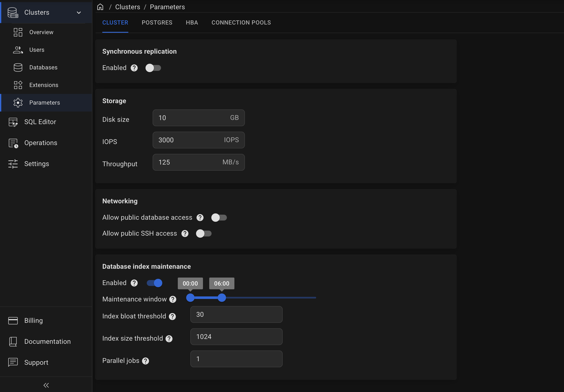564x392 pixels.
Task: Collapse the Clusters menu chevron
Action: pos(79,13)
